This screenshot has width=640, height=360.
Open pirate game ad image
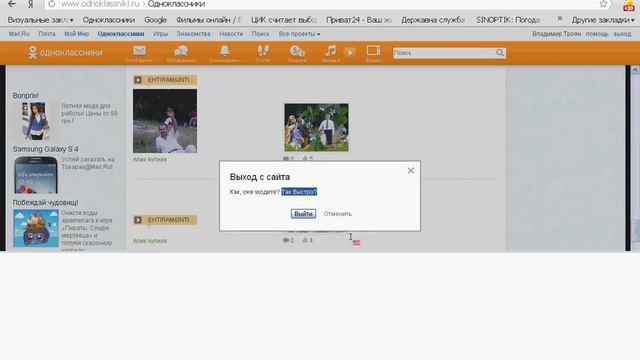point(36,228)
